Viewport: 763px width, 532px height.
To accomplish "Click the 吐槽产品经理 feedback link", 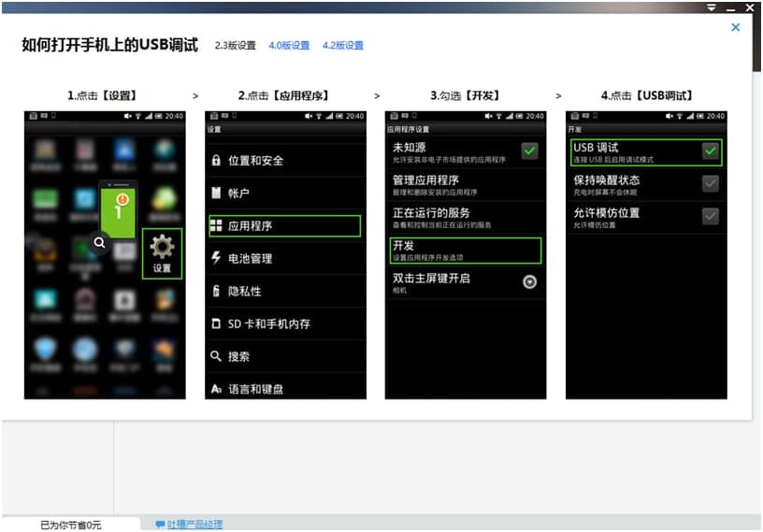I will [194, 525].
